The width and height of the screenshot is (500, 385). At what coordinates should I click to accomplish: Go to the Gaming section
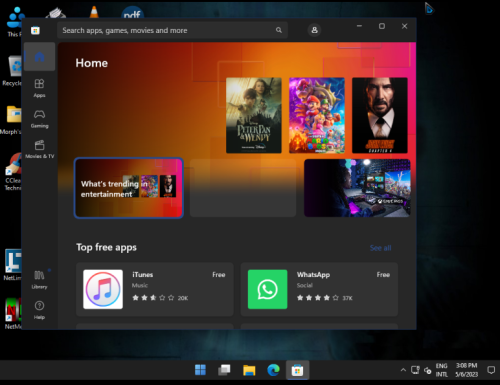pyautogui.click(x=39, y=119)
